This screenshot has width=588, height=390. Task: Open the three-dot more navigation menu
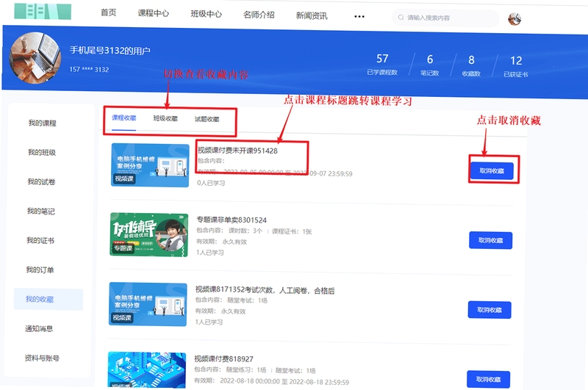359,16
